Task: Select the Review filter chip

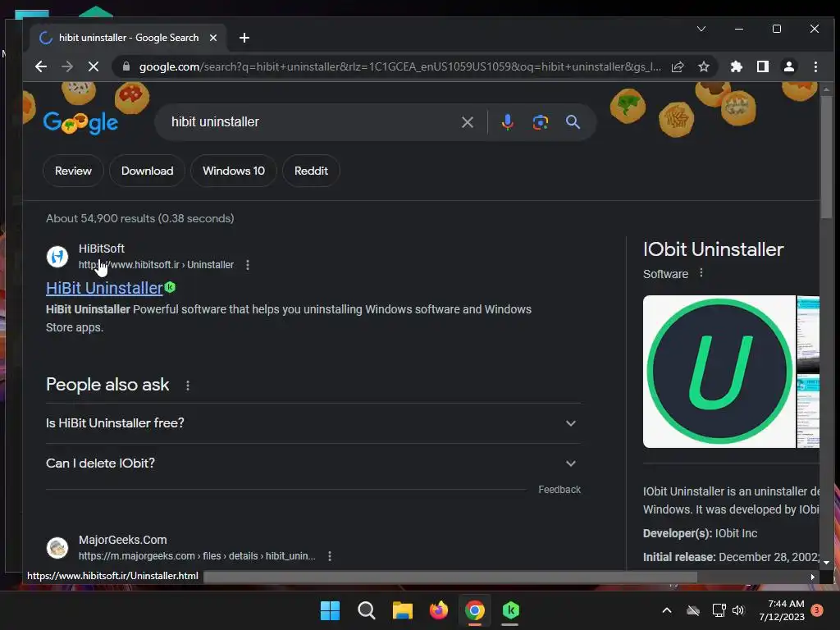Action: tap(73, 171)
